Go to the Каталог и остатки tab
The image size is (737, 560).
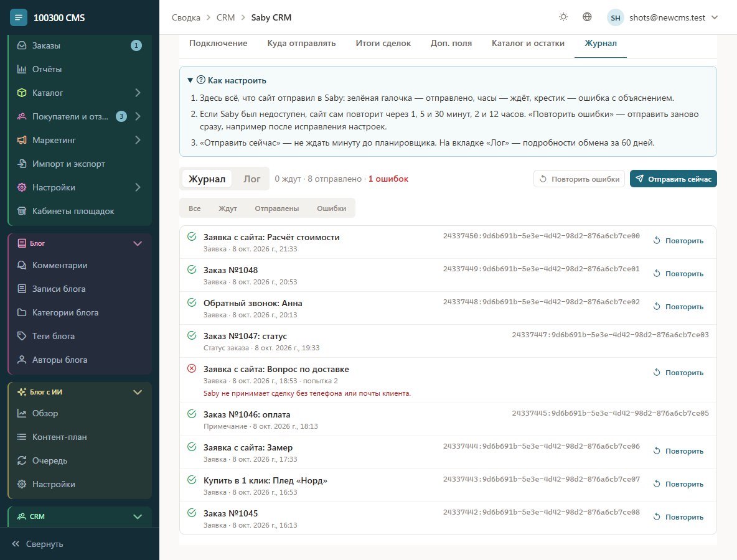point(528,43)
